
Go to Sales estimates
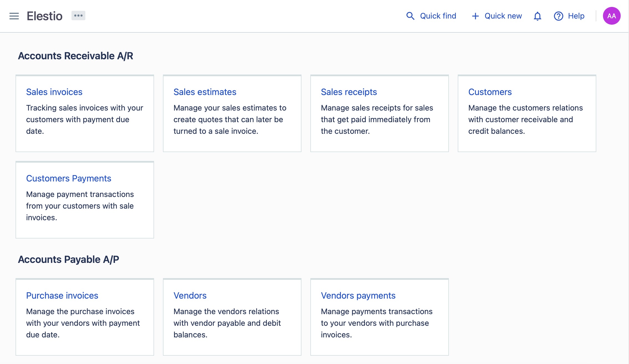(x=205, y=92)
